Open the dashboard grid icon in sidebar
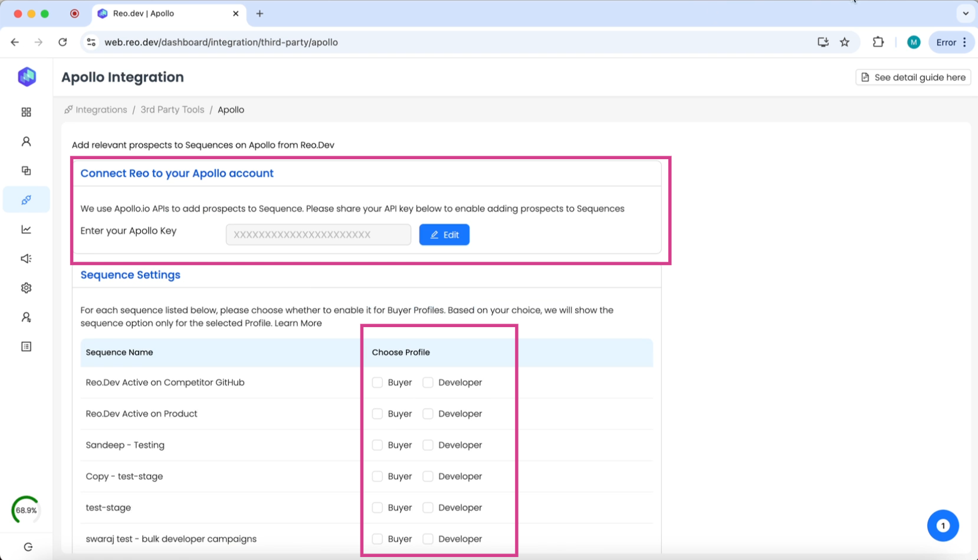Viewport: 978px width, 560px height. click(x=26, y=112)
